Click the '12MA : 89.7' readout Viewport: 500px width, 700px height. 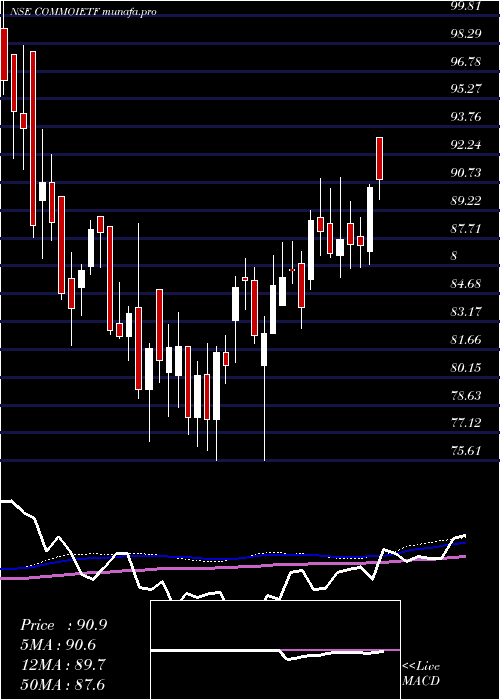tap(63, 665)
